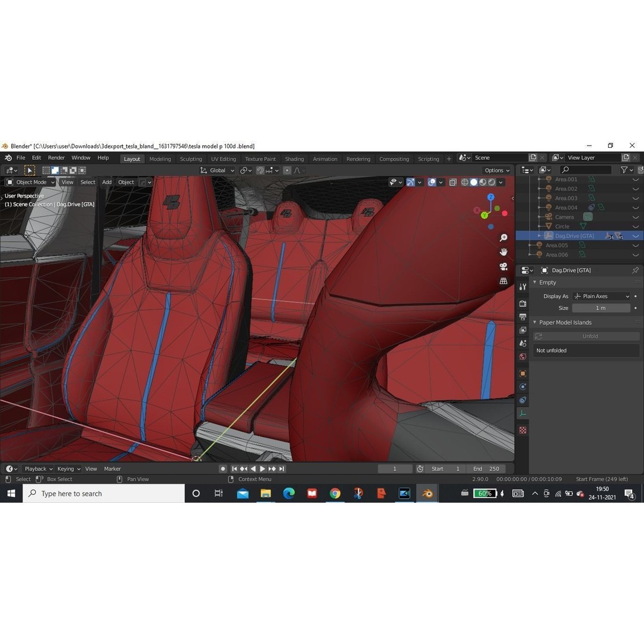Open the Playback dropdown

(38, 469)
